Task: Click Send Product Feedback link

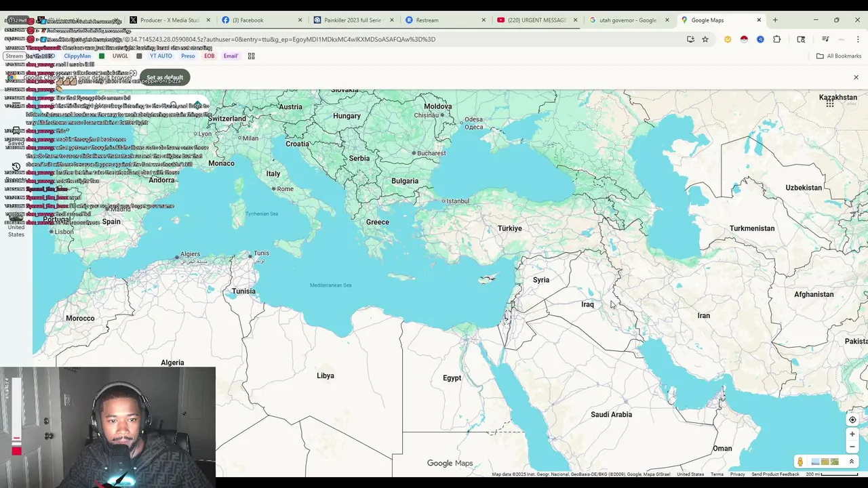Action: click(775, 474)
